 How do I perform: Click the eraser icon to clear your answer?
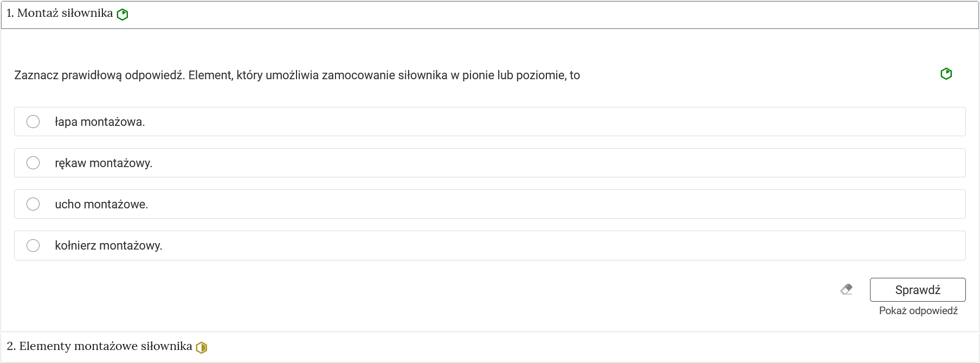coord(847,289)
